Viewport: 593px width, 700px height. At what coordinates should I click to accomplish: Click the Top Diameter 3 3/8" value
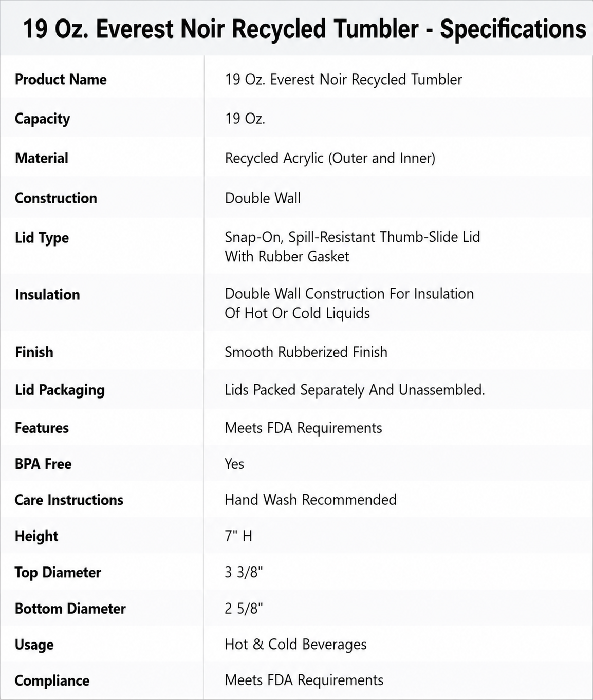(244, 572)
